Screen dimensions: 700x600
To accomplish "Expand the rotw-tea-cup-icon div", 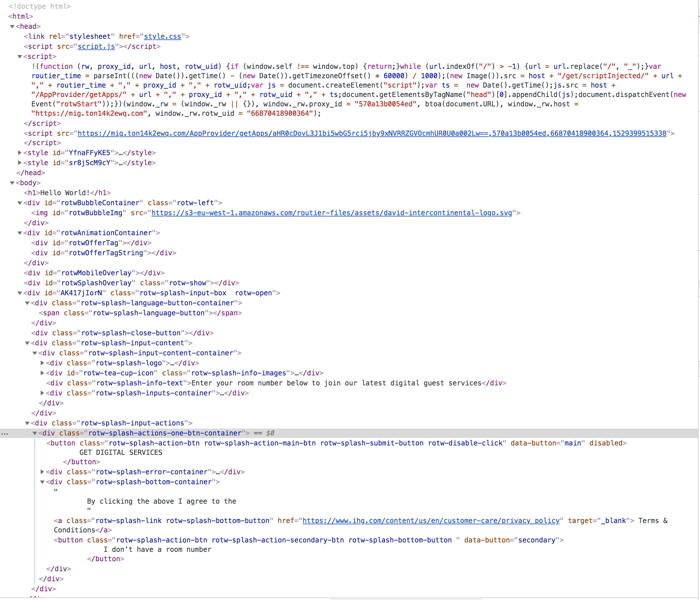I will tap(42, 373).
